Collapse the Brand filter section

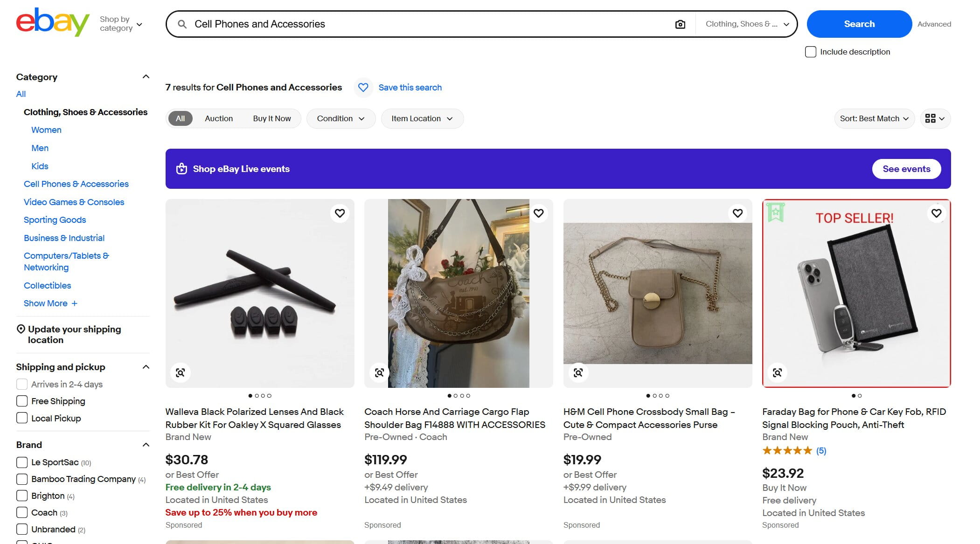[146, 445]
